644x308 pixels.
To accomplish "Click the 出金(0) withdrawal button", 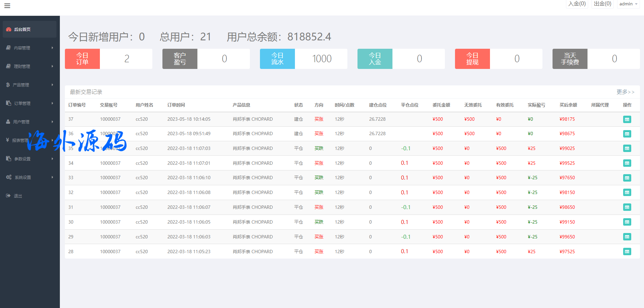I will [x=602, y=4].
